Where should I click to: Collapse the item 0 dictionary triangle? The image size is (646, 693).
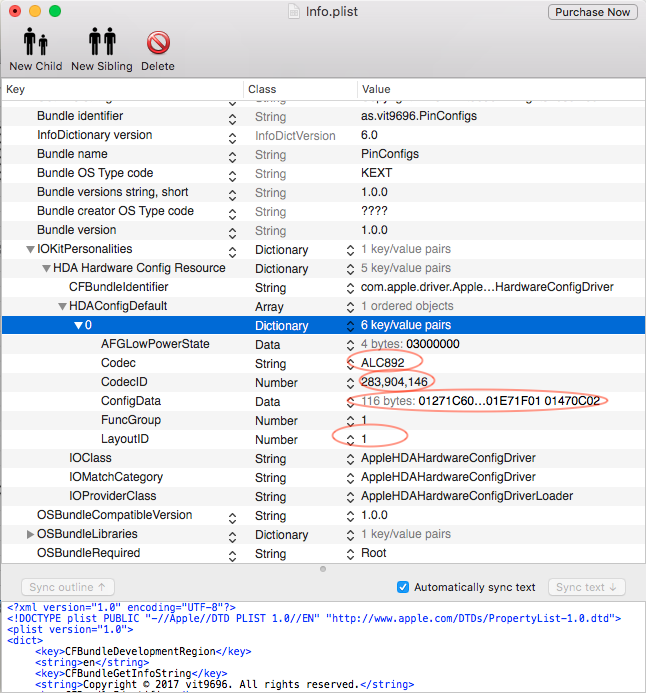[x=78, y=325]
